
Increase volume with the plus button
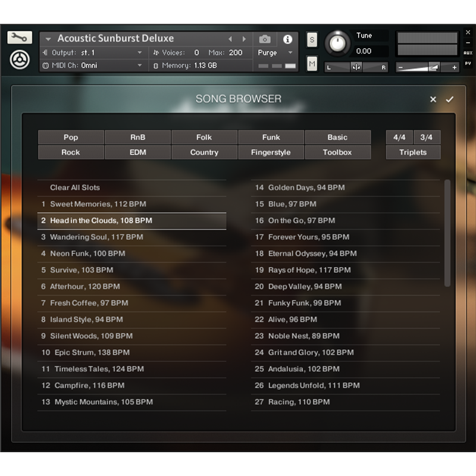(x=454, y=67)
